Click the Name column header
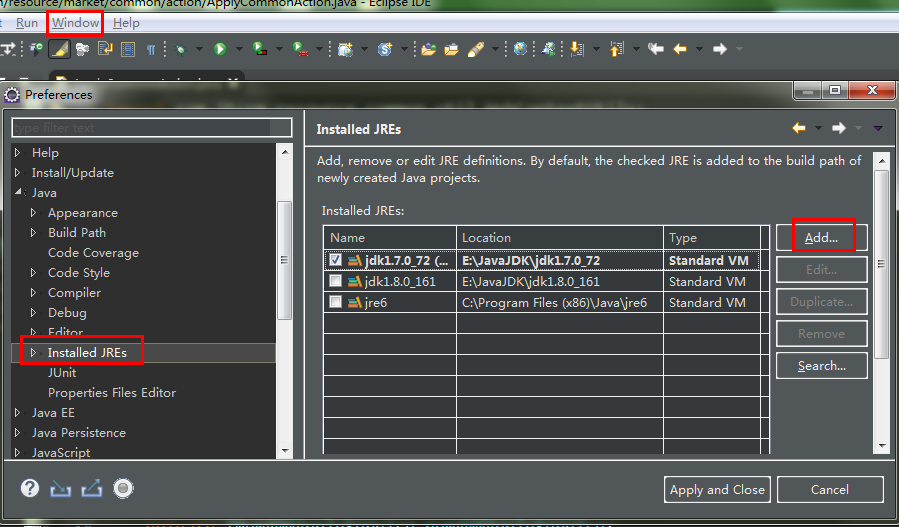Image resolution: width=899 pixels, height=527 pixels. coord(390,237)
